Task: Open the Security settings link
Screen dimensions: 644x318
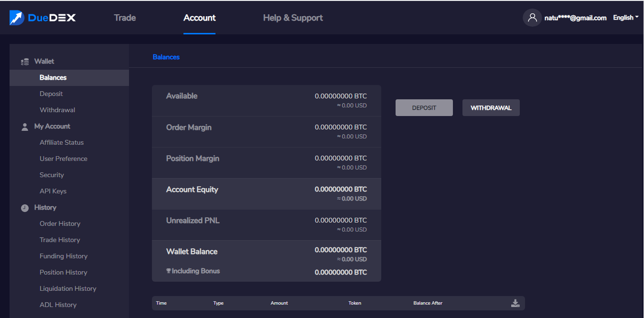Action: pos(52,175)
